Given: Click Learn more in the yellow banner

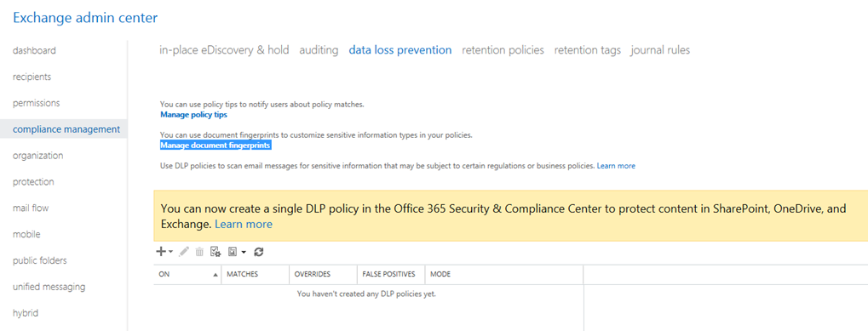Looking at the screenshot, I should 244,225.
